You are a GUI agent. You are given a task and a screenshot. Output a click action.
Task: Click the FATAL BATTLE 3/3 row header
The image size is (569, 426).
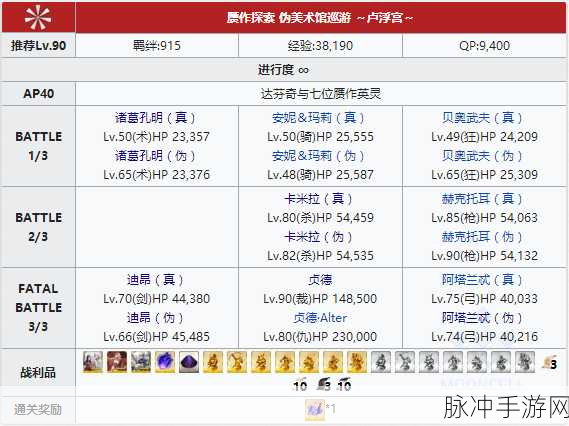point(38,308)
